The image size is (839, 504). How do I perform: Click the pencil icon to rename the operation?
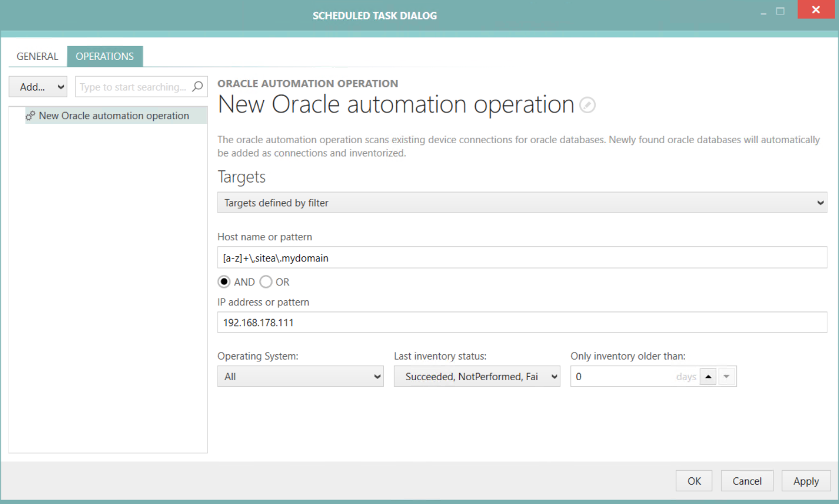587,105
